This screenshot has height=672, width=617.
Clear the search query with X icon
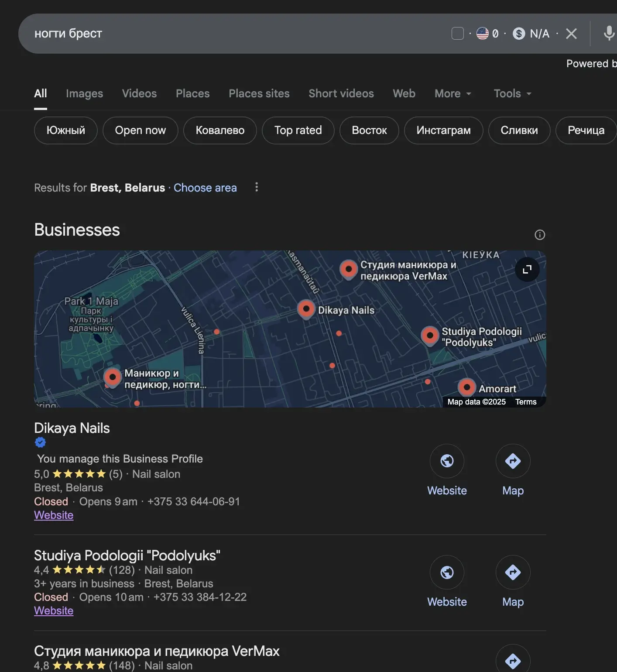click(571, 34)
